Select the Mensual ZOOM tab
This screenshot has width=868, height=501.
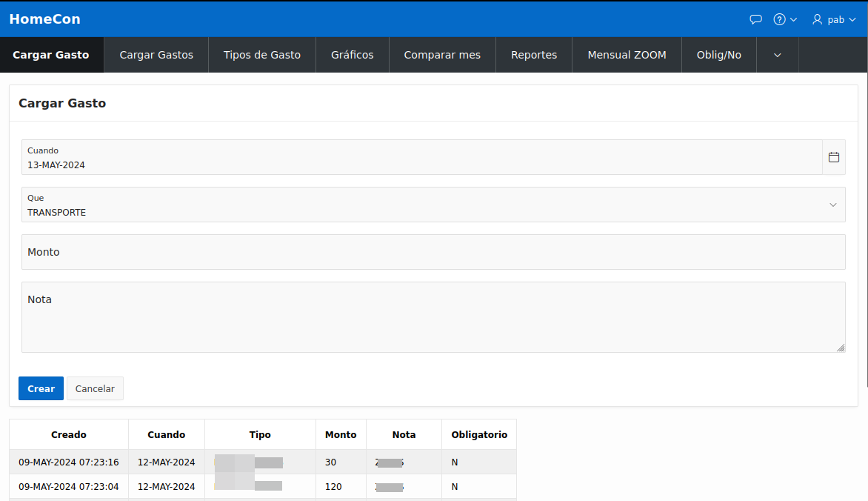tap(627, 54)
